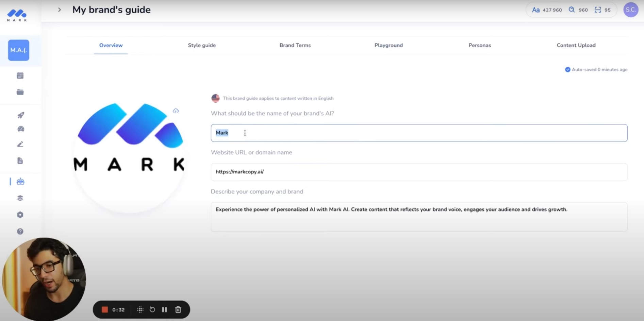Open the document icon in sidebar
Viewport: 644px width, 321px height.
pos(20,160)
